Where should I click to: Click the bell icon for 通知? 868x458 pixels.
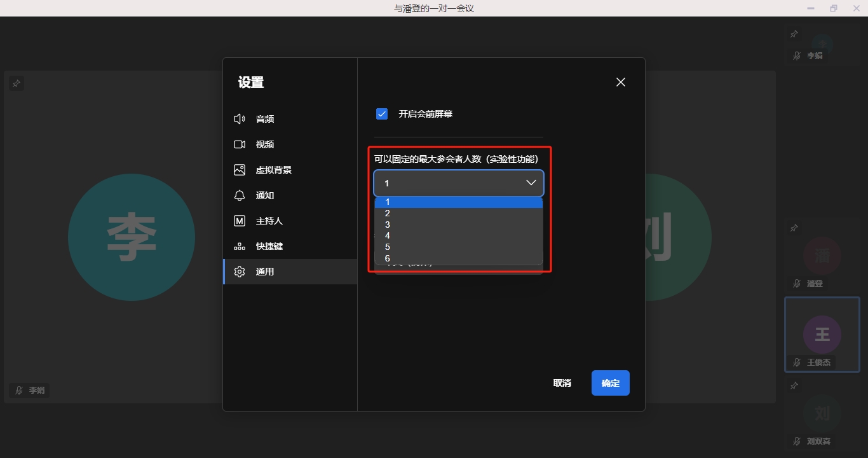click(240, 195)
